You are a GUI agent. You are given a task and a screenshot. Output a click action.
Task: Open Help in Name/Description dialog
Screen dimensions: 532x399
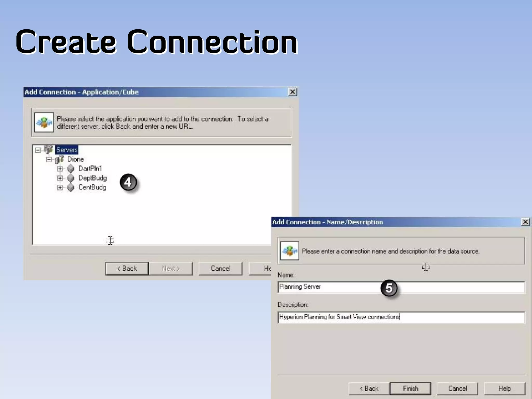[x=504, y=388]
